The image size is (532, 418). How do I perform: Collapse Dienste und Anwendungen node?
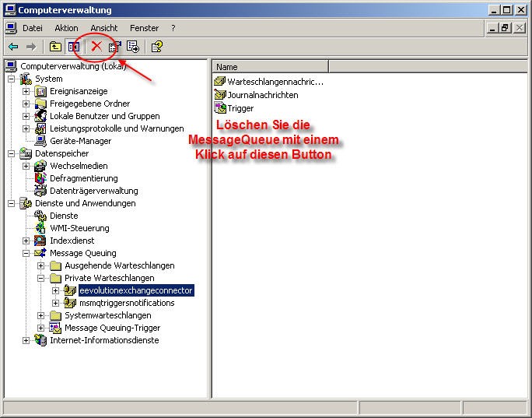pos(11,203)
